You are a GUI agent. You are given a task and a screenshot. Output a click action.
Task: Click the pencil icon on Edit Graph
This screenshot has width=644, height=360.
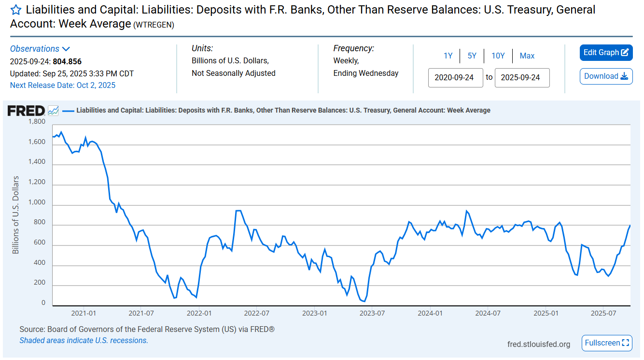[x=625, y=53]
